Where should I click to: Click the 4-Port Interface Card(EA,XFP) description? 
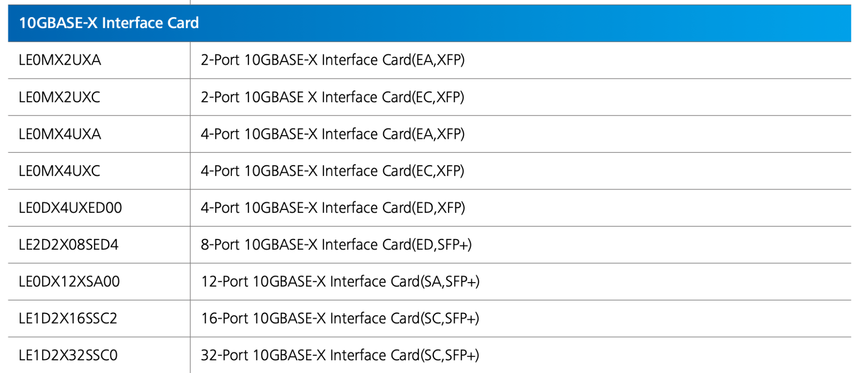click(x=332, y=134)
